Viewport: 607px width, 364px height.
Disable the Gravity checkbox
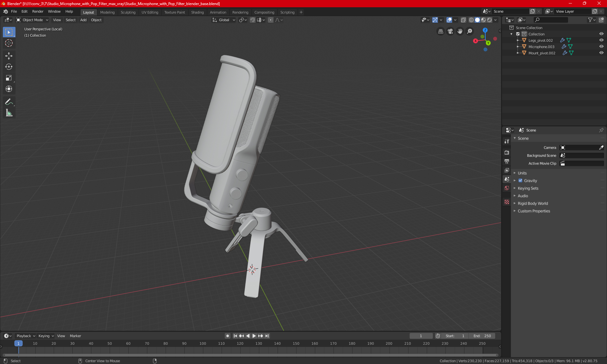pyautogui.click(x=520, y=180)
